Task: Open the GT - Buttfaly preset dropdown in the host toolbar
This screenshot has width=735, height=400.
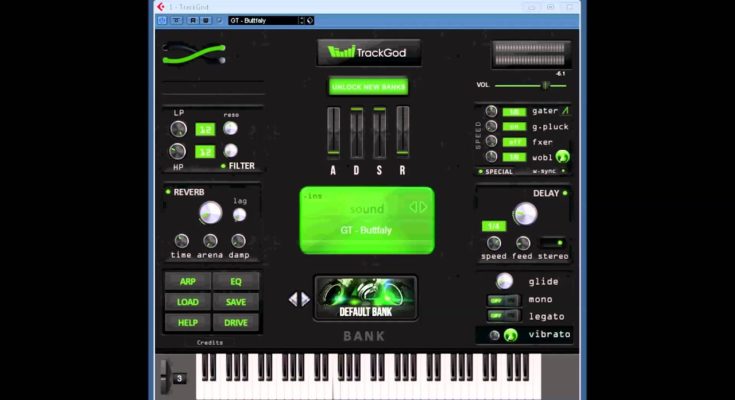Action: click(264, 20)
